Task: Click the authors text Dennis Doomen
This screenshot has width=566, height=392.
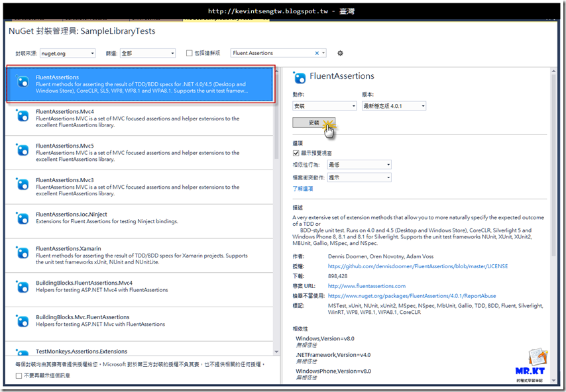Action: tap(347, 256)
